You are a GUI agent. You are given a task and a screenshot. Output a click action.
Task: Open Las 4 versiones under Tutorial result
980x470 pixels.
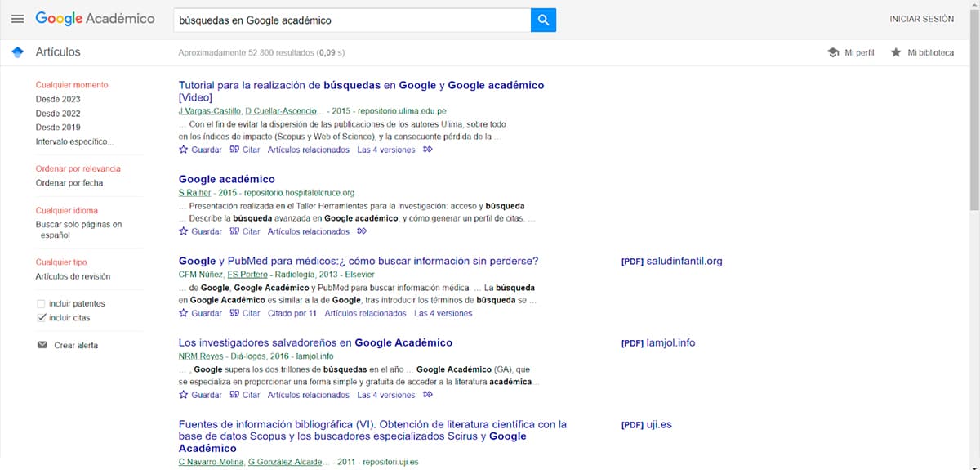tap(386, 150)
